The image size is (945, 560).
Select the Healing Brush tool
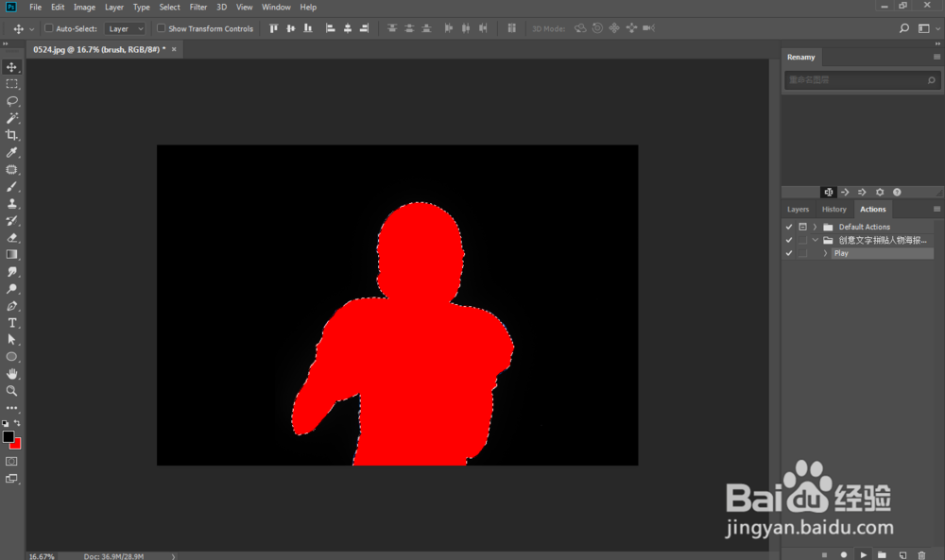(x=11, y=170)
